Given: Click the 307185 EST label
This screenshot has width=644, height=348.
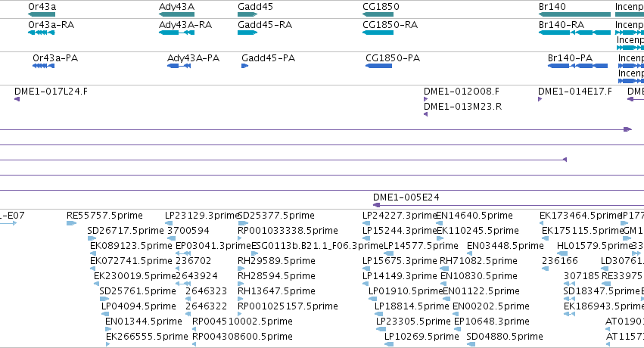Looking at the screenshot, I should [581, 276].
